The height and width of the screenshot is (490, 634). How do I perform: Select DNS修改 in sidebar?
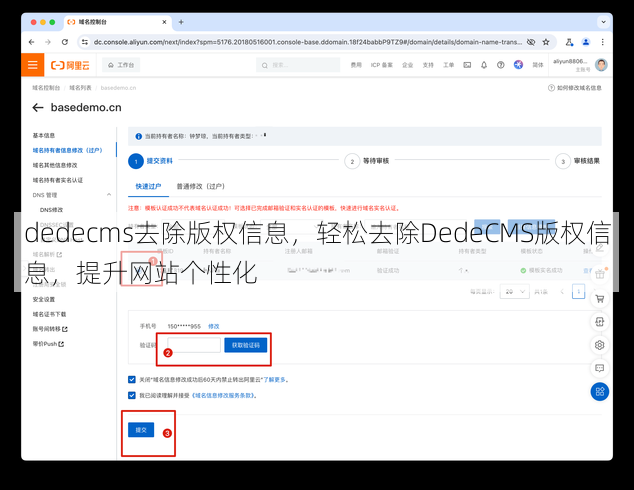[x=51, y=210]
